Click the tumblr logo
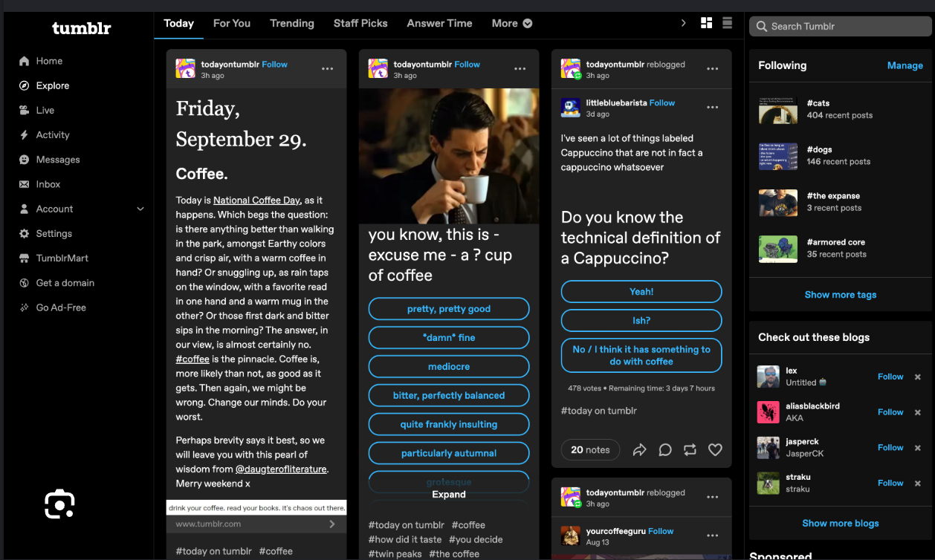This screenshot has height=560, width=935. click(x=82, y=28)
